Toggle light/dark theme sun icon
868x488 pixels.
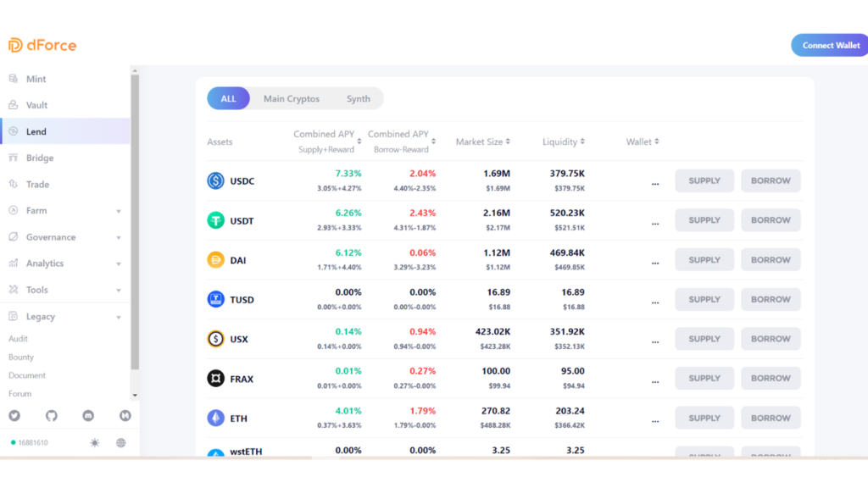[x=94, y=443]
